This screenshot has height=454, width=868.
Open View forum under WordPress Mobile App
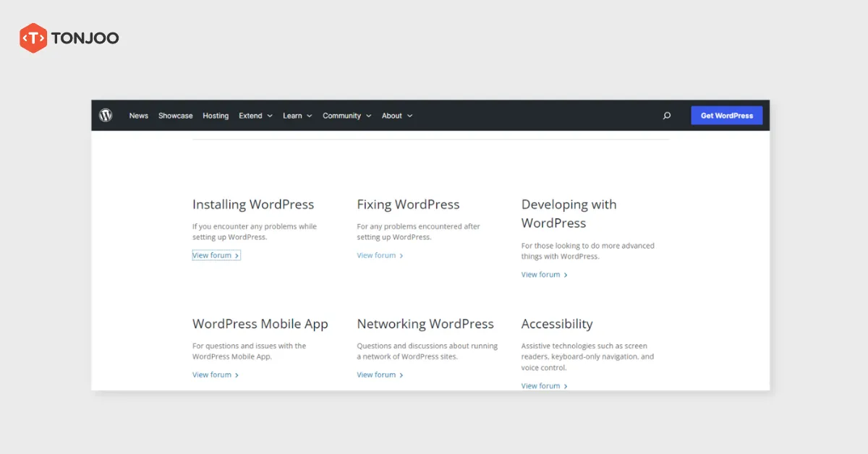pyautogui.click(x=211, y=374)
